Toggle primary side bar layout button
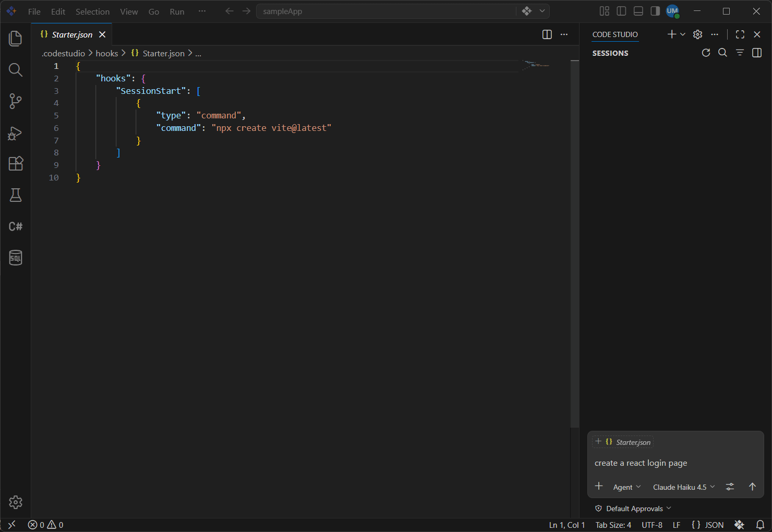 click(621, 11)
